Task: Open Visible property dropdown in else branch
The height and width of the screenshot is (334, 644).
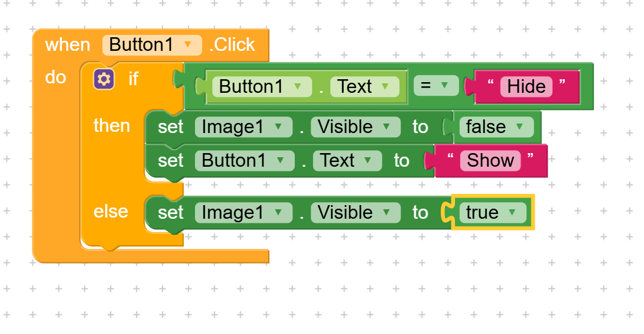Action: pos(354,212)
